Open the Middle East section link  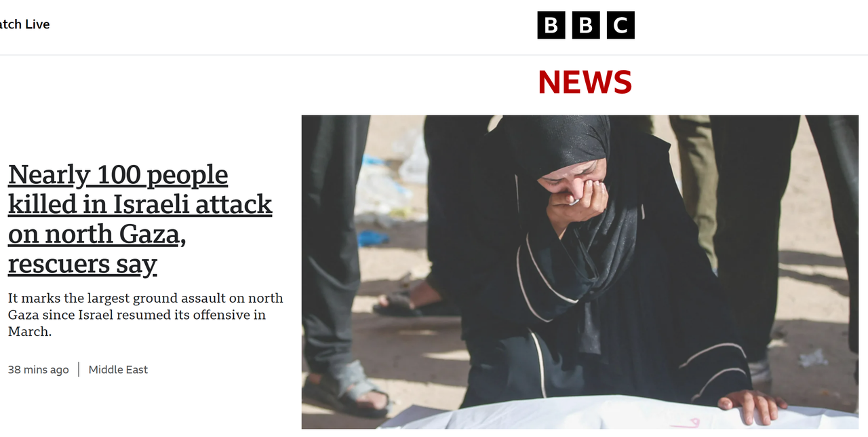click(x=118, y=370)
